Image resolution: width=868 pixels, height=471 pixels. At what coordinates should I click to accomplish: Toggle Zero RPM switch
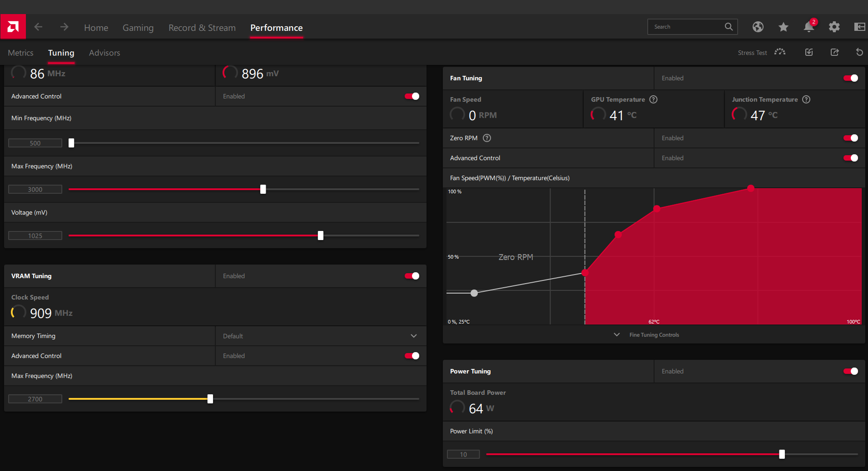click(x=851, y=138)
